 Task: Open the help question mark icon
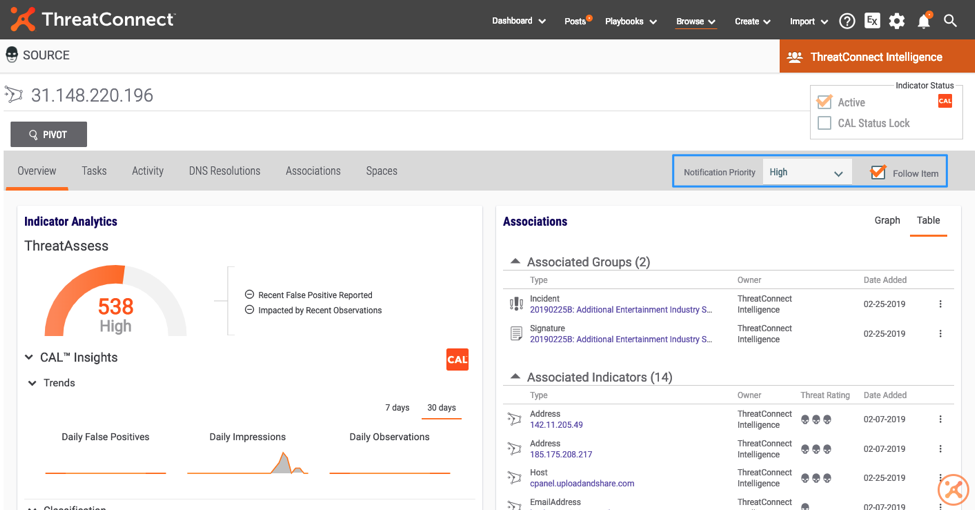tap(847, 21)
